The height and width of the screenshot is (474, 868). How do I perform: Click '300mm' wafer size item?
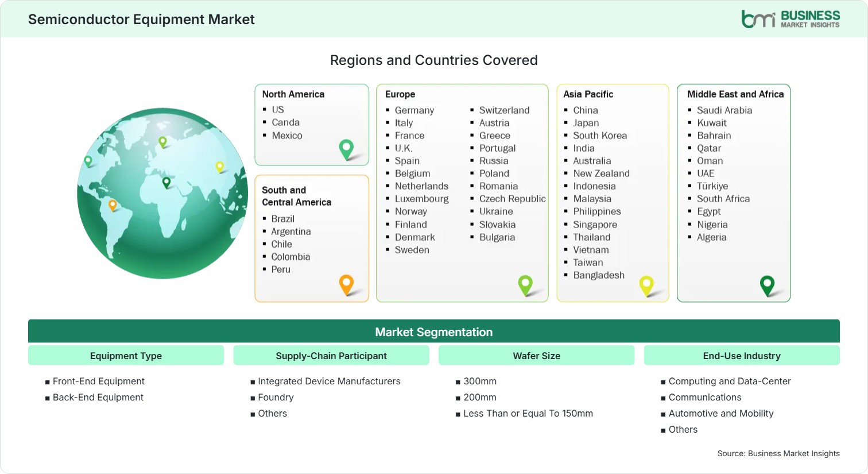click(x=480, y=381)
